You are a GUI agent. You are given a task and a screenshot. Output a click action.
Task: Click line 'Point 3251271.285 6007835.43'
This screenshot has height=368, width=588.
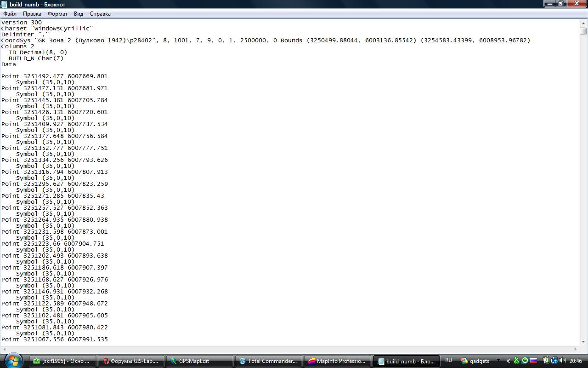tap(53, 195)
